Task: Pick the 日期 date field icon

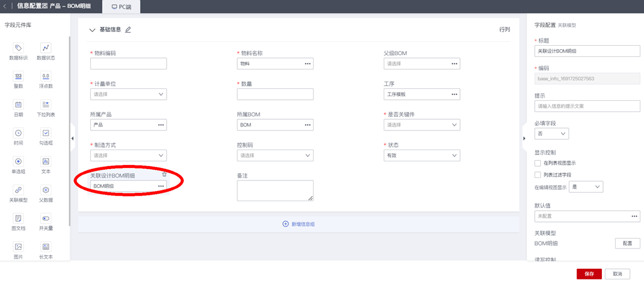Action: 18,104
